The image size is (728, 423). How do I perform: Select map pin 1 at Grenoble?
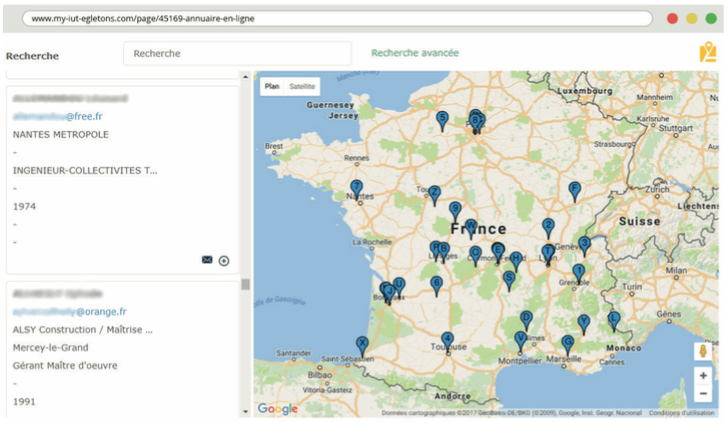(578, 273)
